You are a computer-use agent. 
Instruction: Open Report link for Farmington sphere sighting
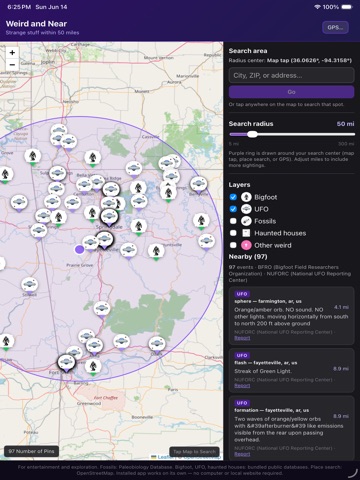click(x=242, y=338)
